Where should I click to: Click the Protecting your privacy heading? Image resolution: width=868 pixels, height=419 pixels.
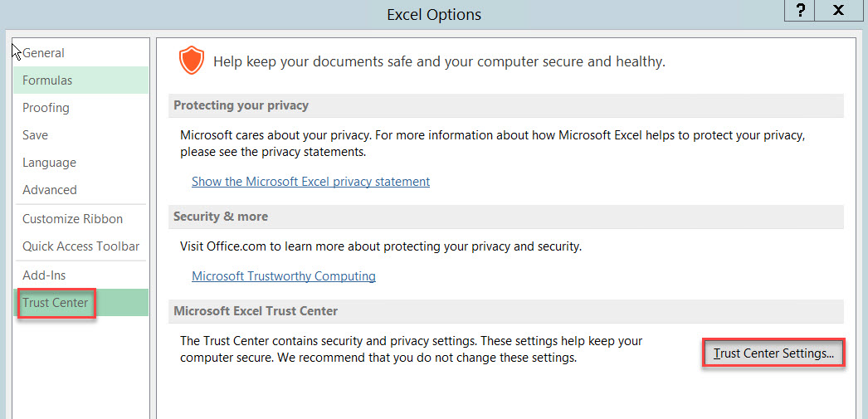click(x=241, y=105)
